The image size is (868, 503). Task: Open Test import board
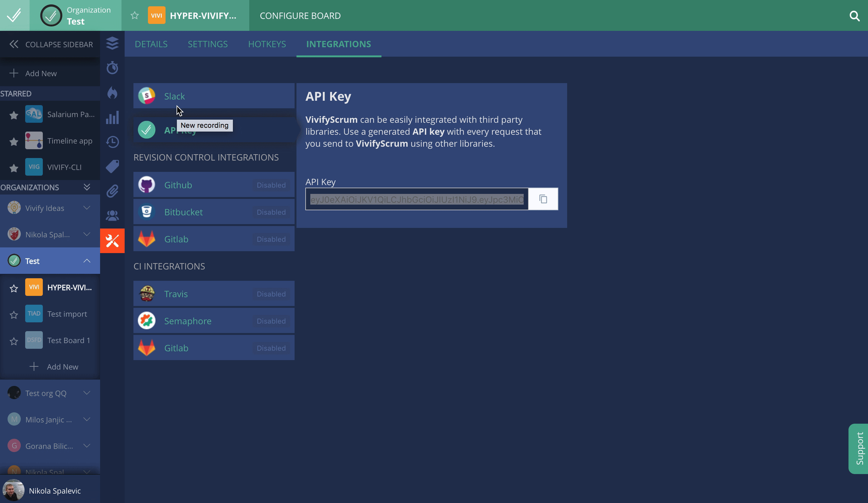tap(56, 314)
